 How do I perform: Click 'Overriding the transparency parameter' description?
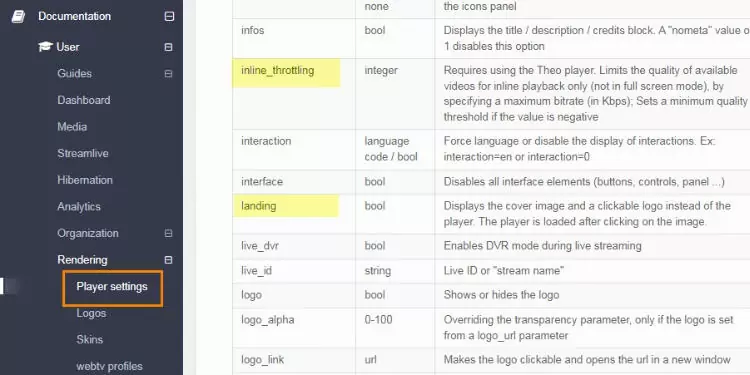click(x=588, y=328)
